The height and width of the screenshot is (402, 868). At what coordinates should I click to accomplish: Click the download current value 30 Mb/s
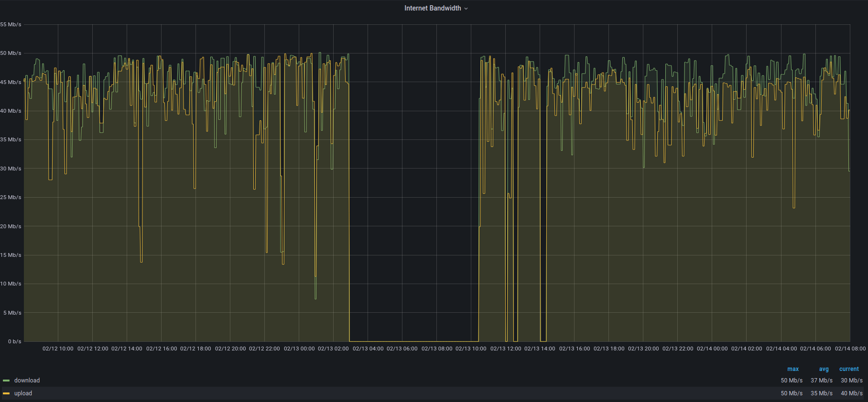pyautogui.click(x=851, y=381)
